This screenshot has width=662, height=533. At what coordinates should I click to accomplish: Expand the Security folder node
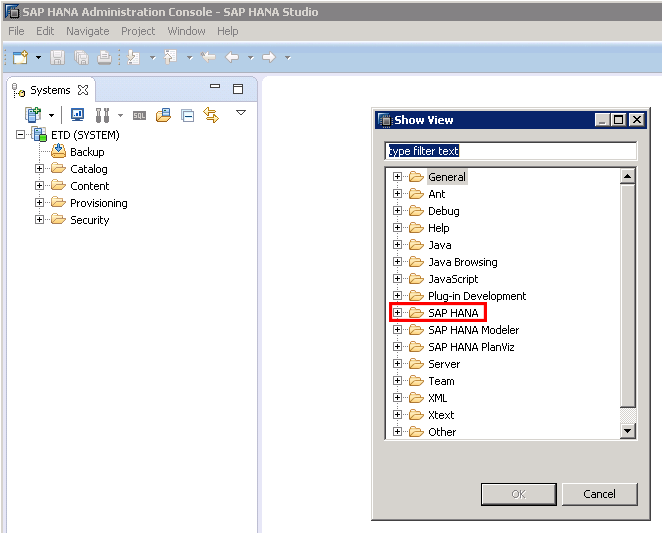pos(40,220)
